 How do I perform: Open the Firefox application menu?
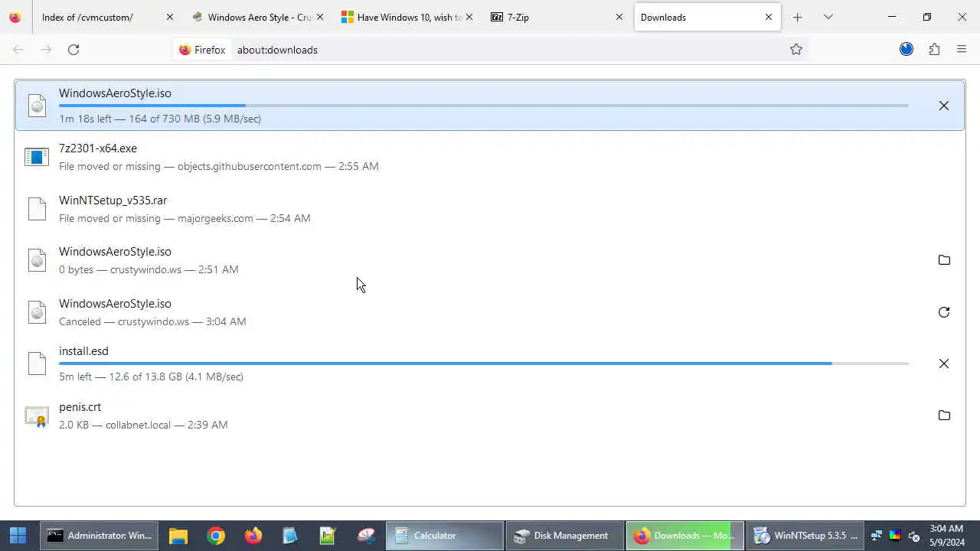pyautogui.click(x=962, y=50)
